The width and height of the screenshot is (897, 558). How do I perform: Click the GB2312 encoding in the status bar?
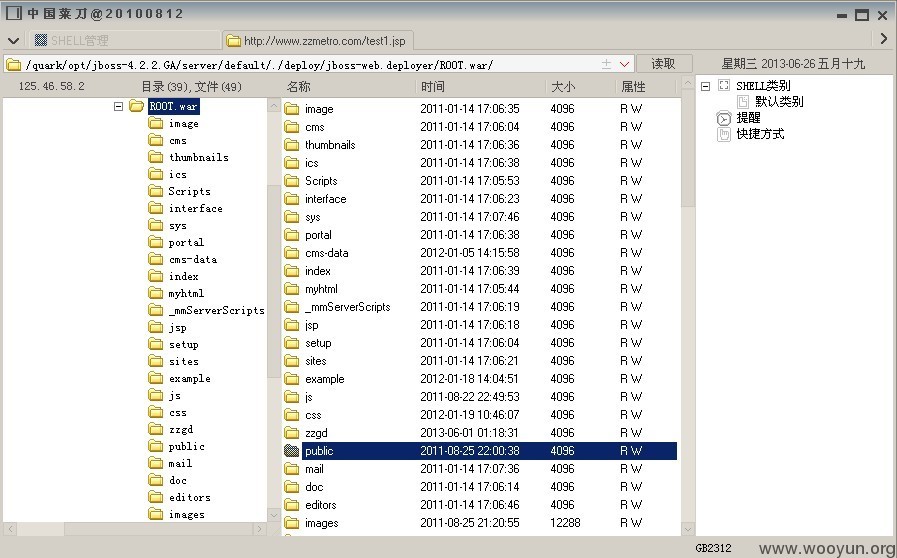click(713, 548)
